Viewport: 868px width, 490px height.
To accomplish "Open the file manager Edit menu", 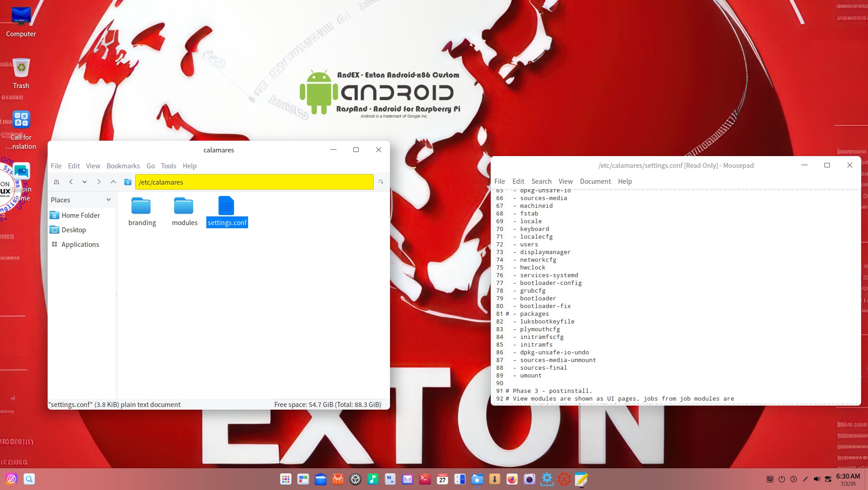I will click(x=74, y=166).
